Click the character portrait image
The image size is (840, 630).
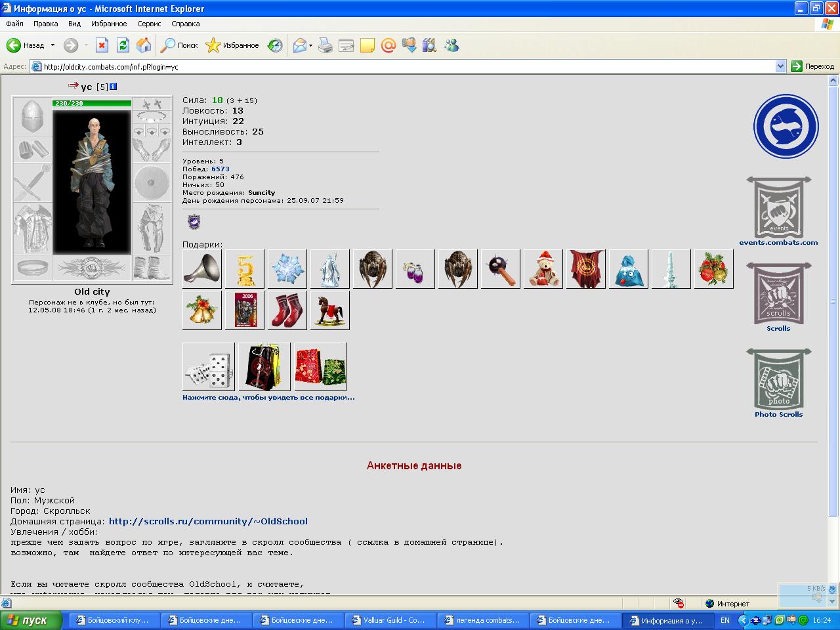pos(92,182)
